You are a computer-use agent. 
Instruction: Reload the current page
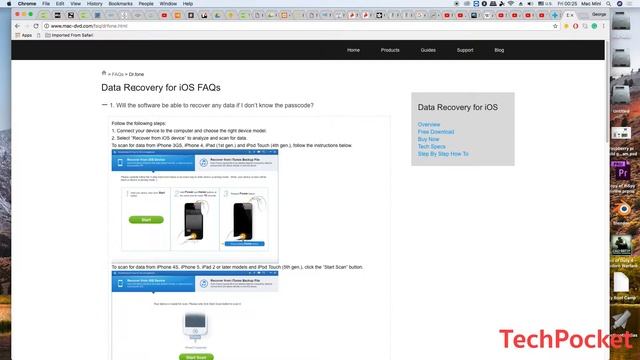tap(36, 26)
